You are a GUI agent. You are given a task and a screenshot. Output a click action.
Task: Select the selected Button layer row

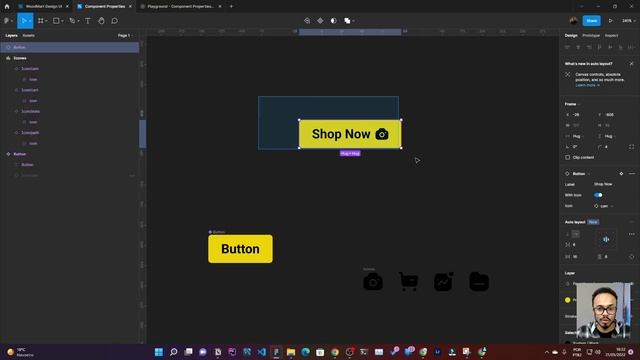[x=69, y=47]
